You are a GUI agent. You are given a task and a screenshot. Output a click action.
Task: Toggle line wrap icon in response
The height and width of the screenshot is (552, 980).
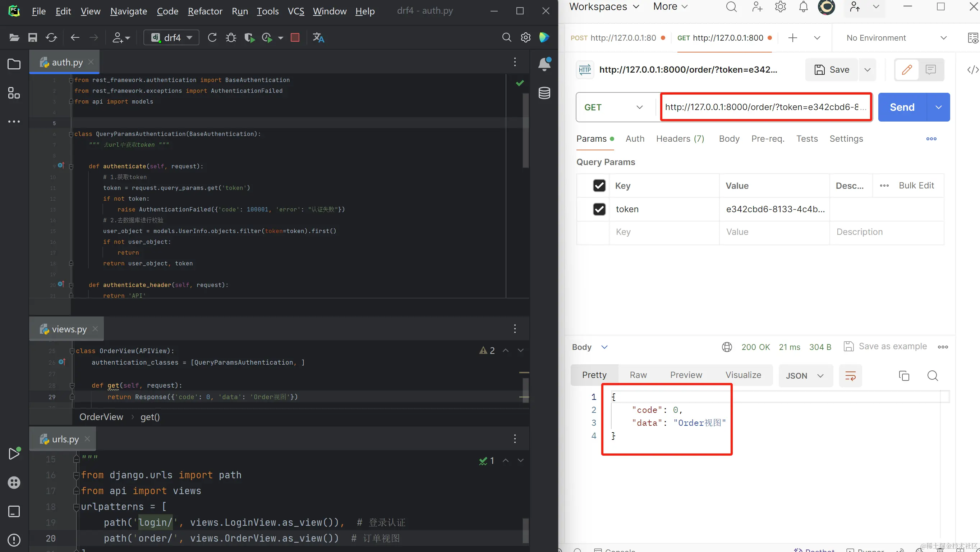(850, 376)
